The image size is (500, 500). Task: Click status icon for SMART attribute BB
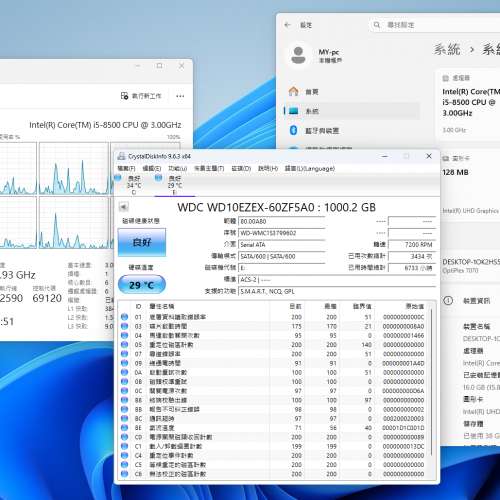point(124,409)
